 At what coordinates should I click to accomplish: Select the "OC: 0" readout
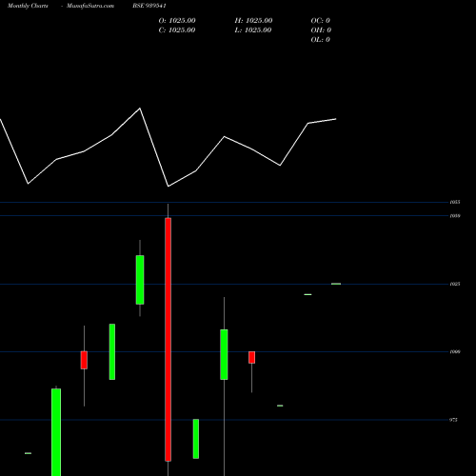(x=321, y=21)
